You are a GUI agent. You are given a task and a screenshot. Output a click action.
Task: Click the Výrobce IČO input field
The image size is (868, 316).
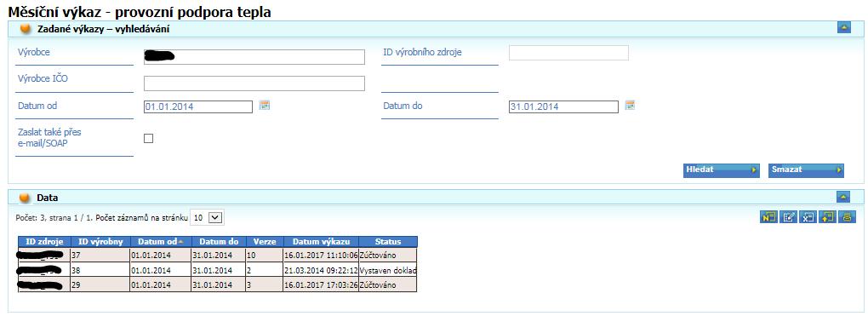254,83
